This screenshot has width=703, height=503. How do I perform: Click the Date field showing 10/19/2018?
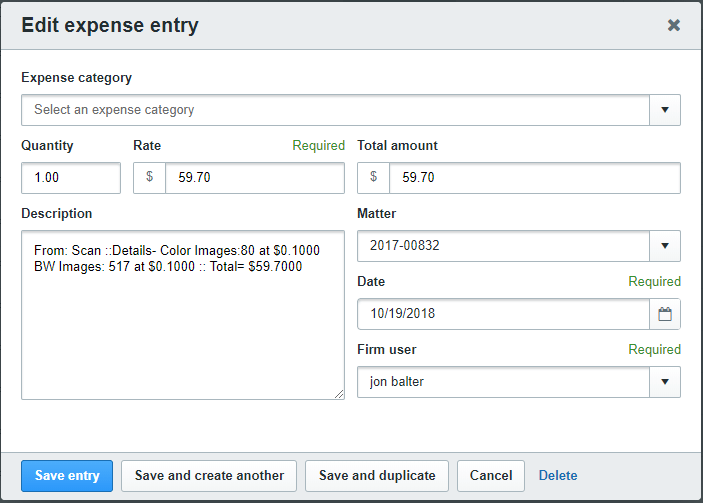[x=503, y=314]
